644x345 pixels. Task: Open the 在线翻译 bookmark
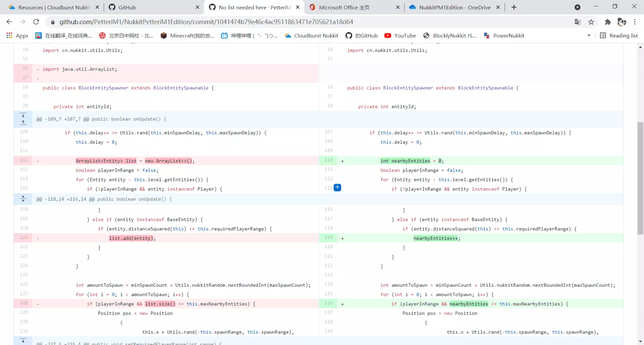click(64, 36)
